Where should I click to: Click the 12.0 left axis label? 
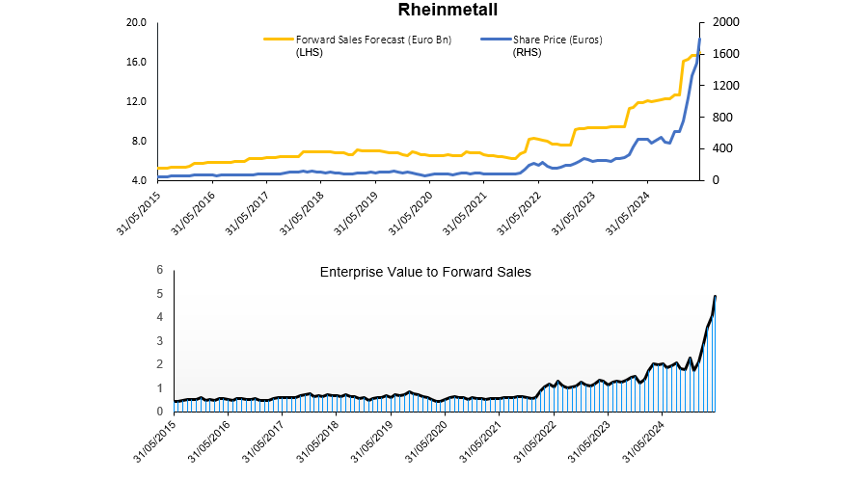[x=137, y=101]
